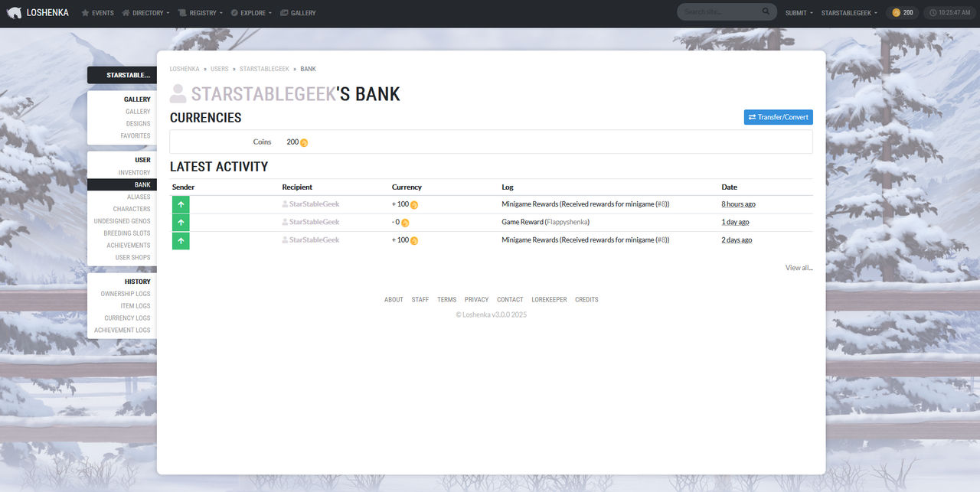Click #8 minigame link in 2 days ago row
The width and height of the screenshot is (980, 492).
662,240
